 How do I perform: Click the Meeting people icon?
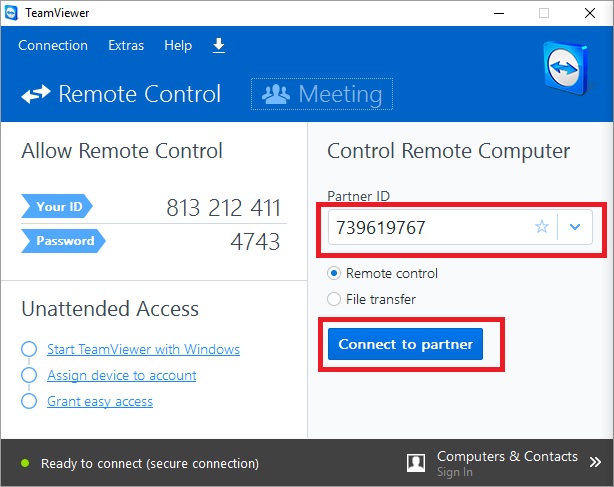(x=274, y=94)
